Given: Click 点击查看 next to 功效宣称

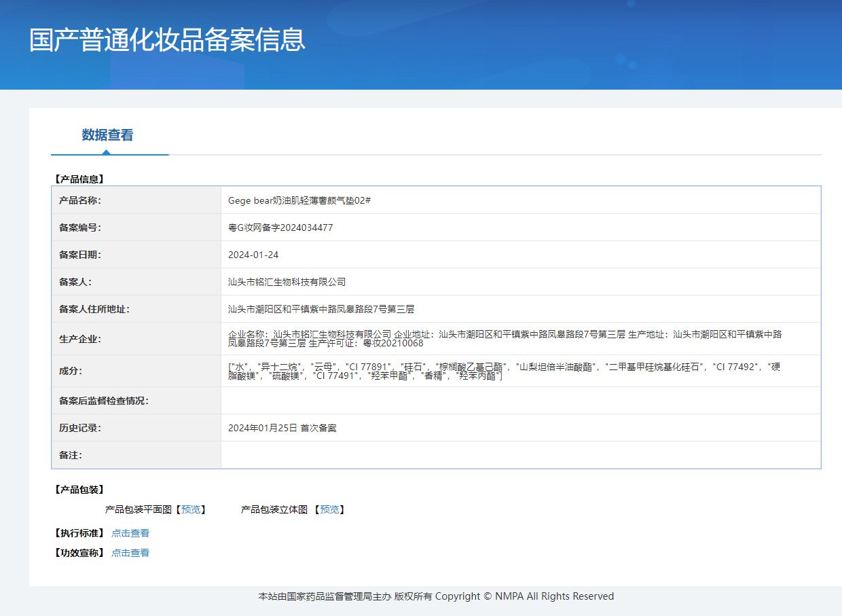Looking at the screenshot, I should 130,553.
